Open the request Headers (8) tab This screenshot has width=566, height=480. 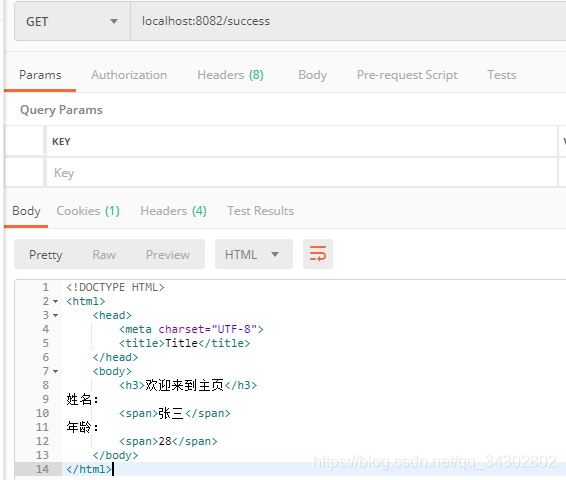[x=230, y=75]
